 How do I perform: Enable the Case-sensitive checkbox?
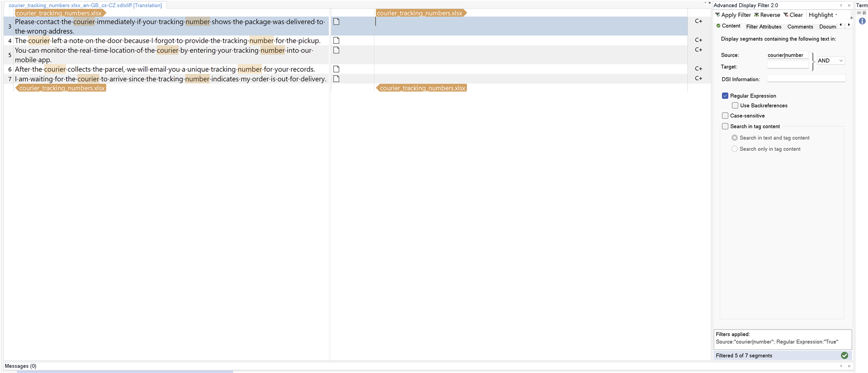(725, 116)
